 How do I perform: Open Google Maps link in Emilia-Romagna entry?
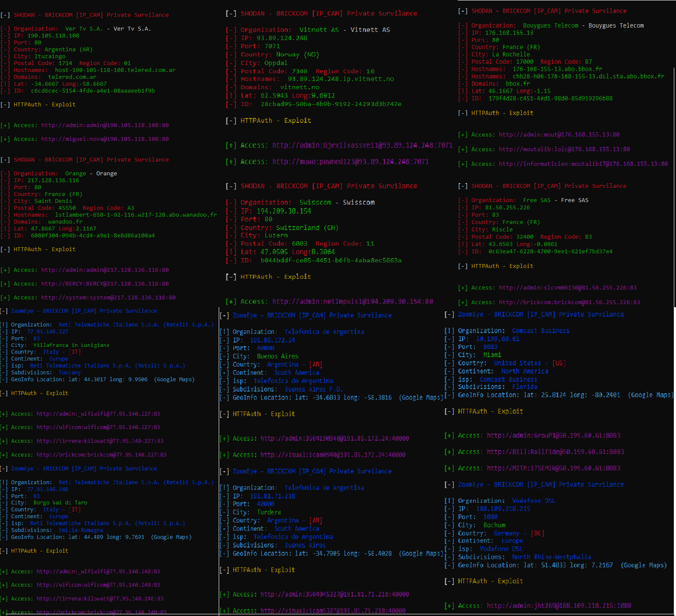pos(171,537)
